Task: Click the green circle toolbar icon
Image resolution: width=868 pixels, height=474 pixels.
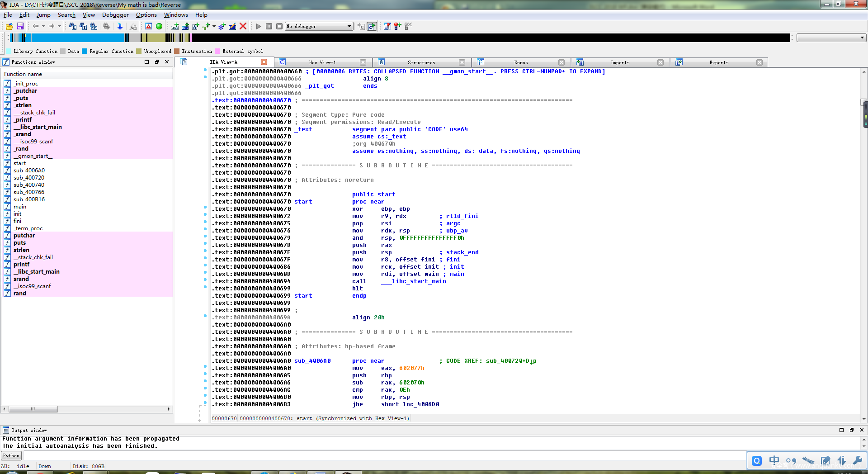Action: point(159,26)
